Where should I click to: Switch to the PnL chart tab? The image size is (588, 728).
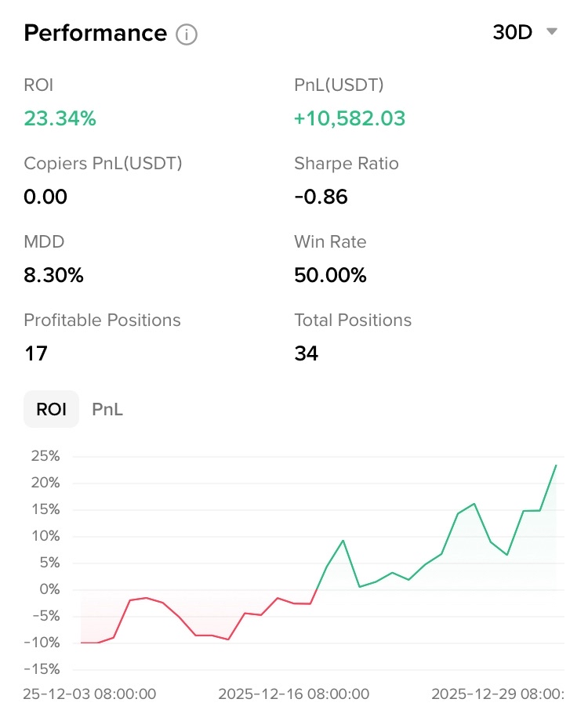point(107,409)
